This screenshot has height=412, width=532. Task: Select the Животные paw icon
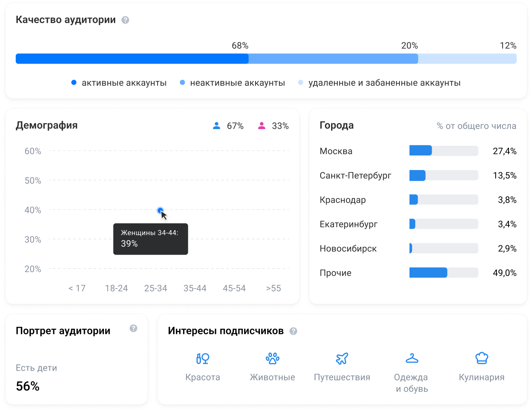(272, 359)
